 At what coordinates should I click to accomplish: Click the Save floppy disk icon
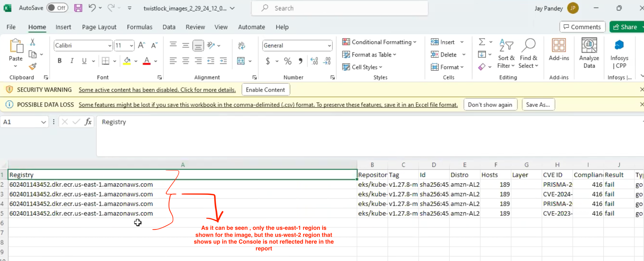[x=78, y=8]
